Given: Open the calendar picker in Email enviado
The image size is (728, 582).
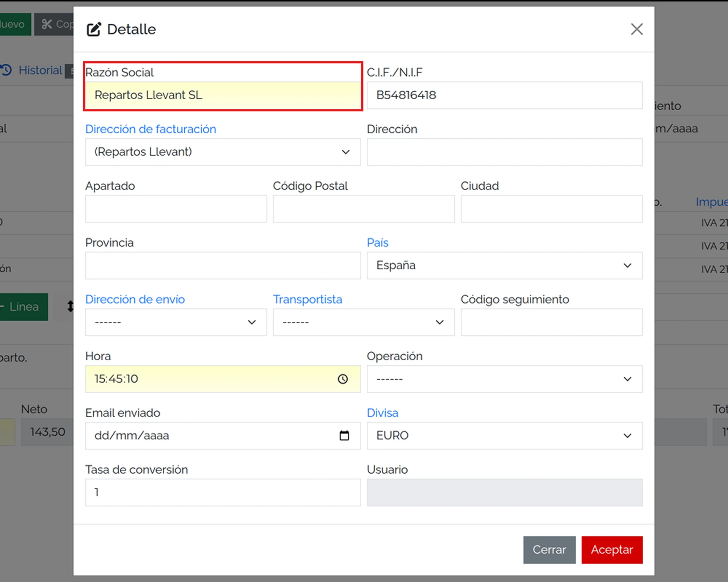Looking at the screenshot, I should [344, 435].
